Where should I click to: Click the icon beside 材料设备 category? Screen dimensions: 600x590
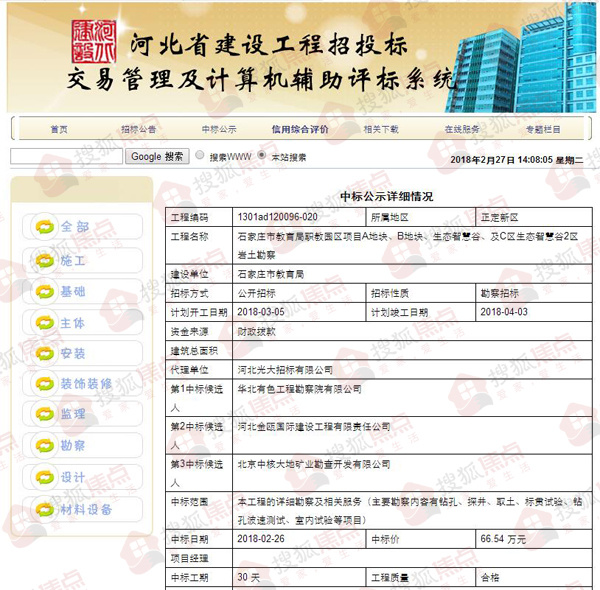44,509
